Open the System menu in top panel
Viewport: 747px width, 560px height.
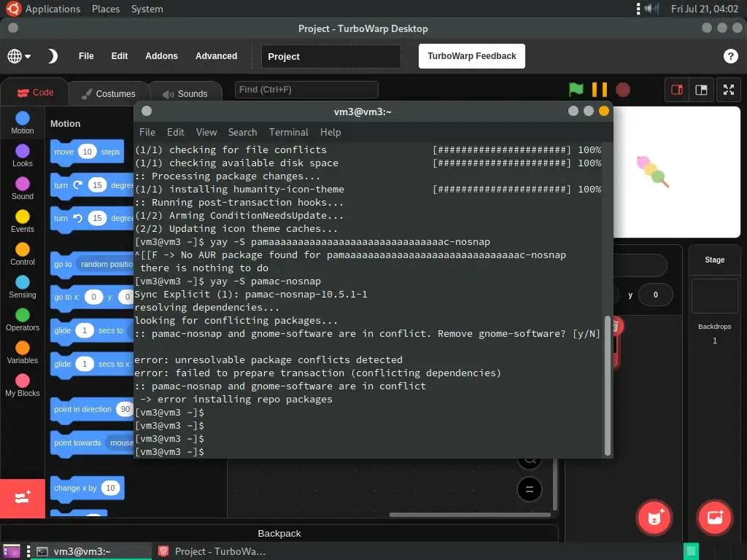pos(147,9)
